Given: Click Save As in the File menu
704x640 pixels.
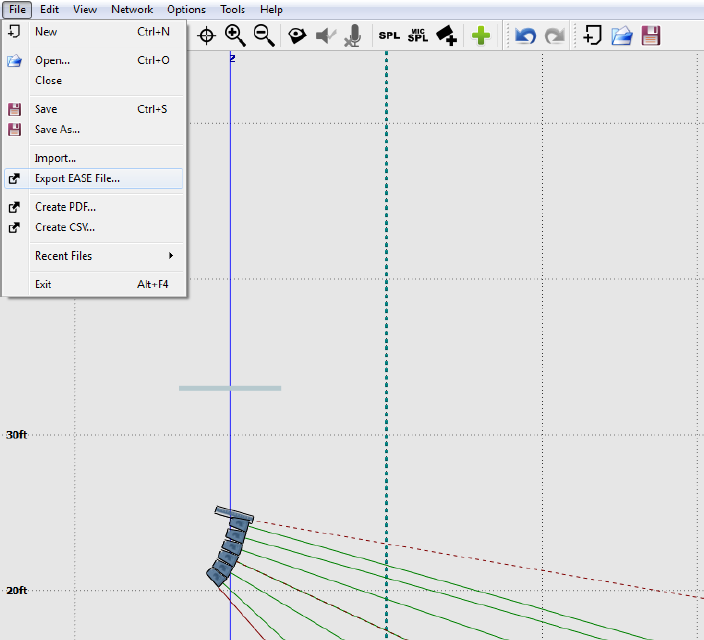Looking at the screenshot, I should click(57, 129).
